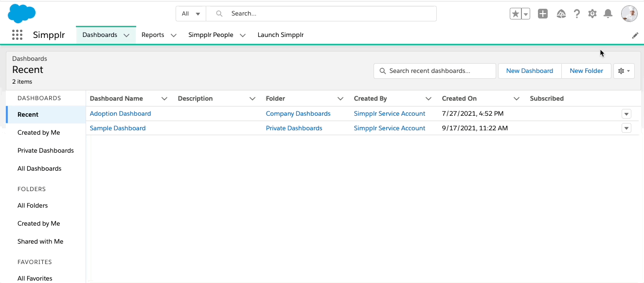The width and height of the screenshot is (644, 283).
Task: Click the New Folder button
Action: pos(587,71)
